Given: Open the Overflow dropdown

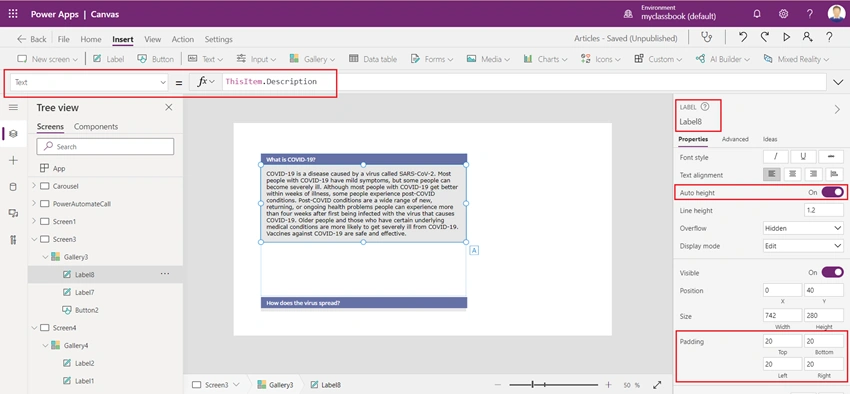Looking at the screenshot, I should (x=803, y=228).
